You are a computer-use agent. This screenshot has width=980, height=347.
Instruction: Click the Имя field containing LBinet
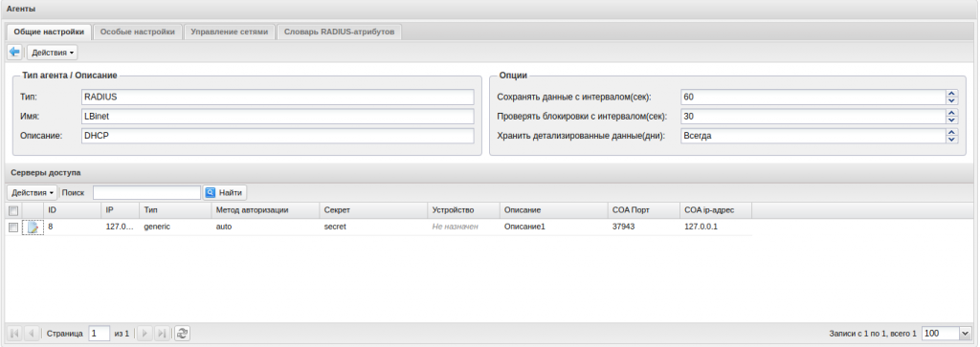pos(278,116)
